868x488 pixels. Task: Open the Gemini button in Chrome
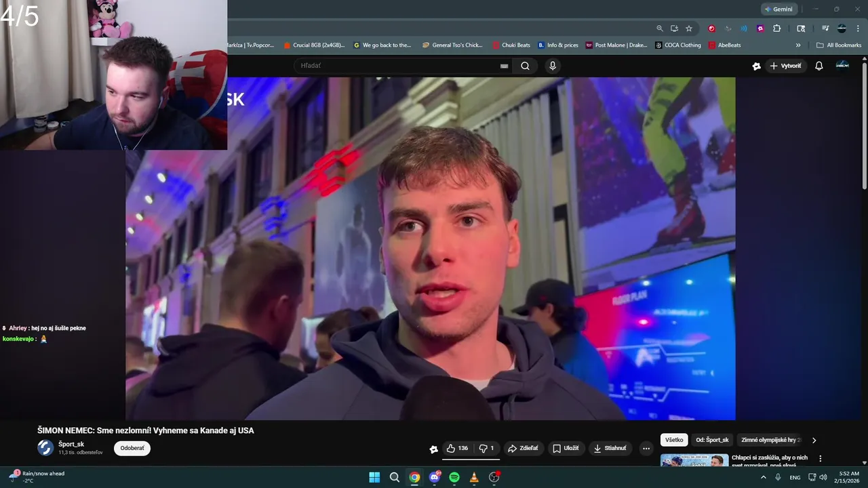(x=778, y=9)
